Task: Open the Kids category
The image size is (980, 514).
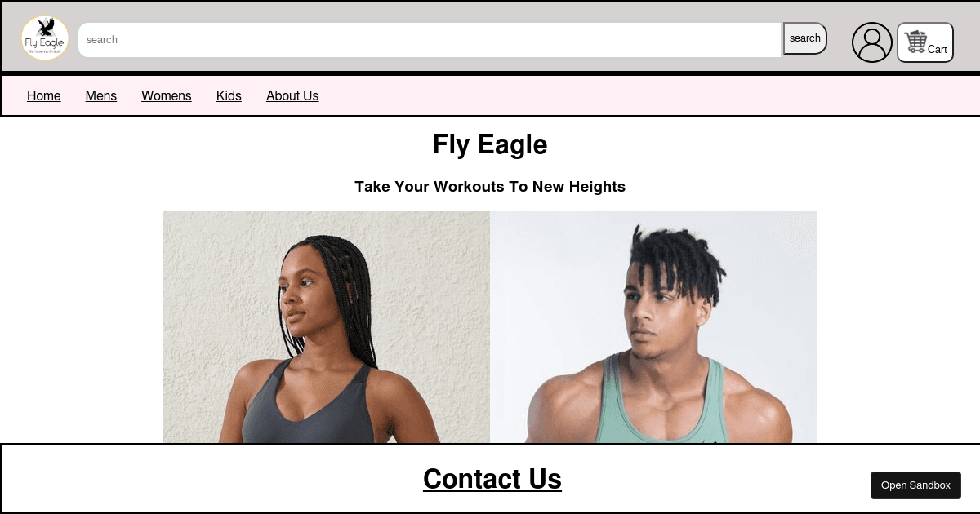Action: point(229,95)
